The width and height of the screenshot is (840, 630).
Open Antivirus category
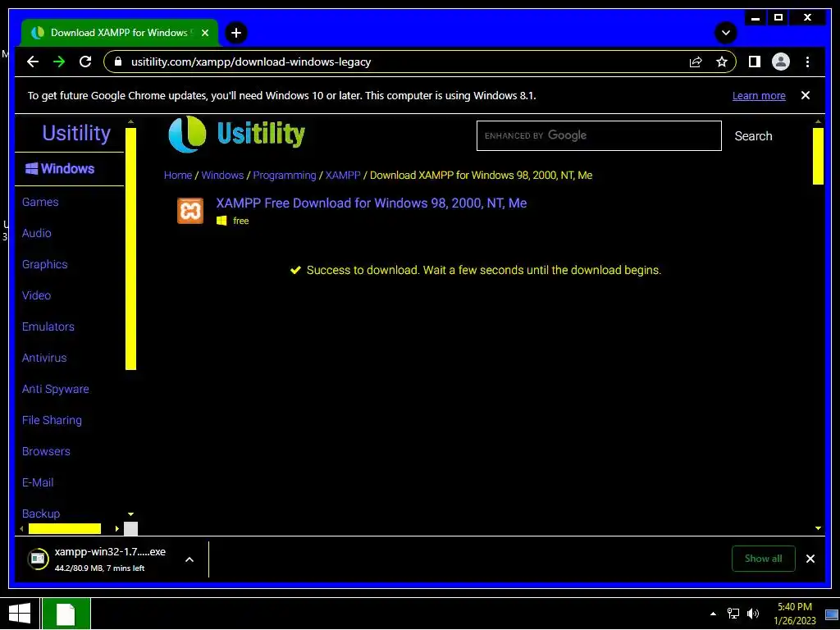[x=44, y=358]
